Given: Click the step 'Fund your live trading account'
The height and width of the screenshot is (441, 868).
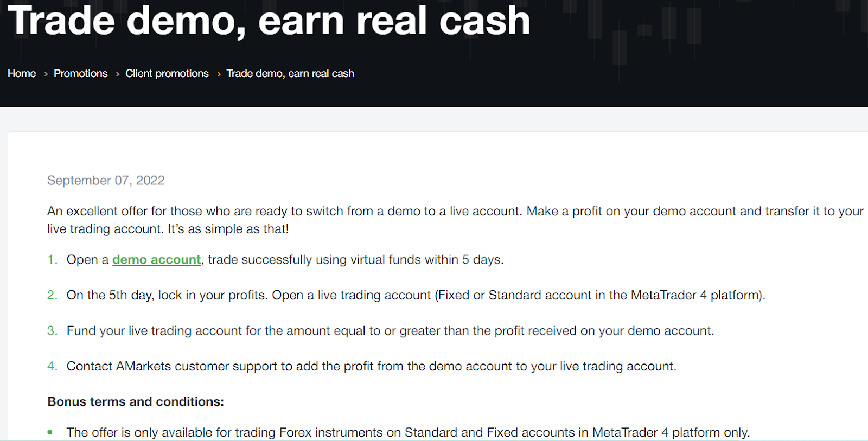Looking at the screenshot, I should click(390, 331).
